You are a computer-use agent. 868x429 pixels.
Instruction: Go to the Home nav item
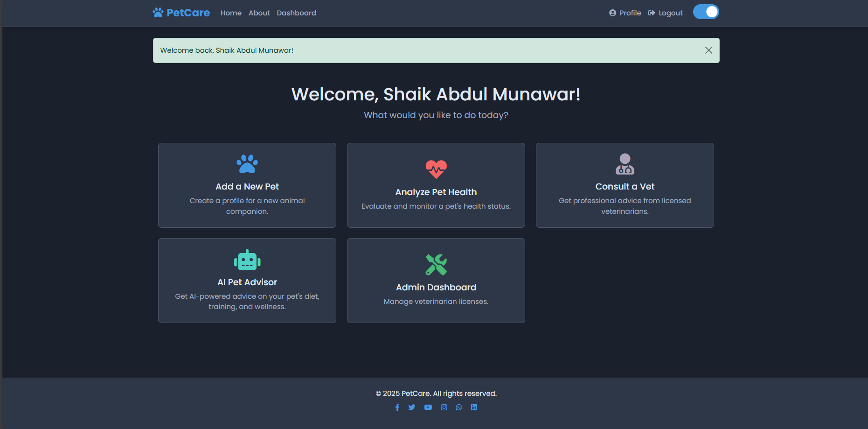[231, 13]
